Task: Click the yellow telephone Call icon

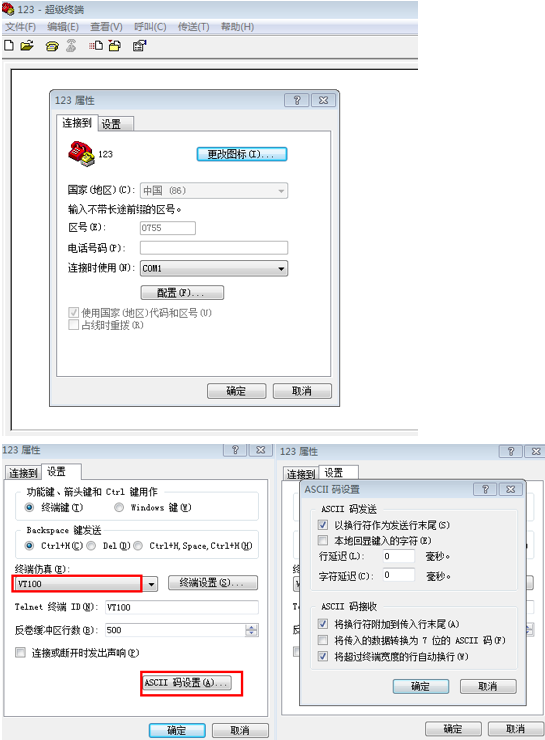Action: [x=52, y=46]
